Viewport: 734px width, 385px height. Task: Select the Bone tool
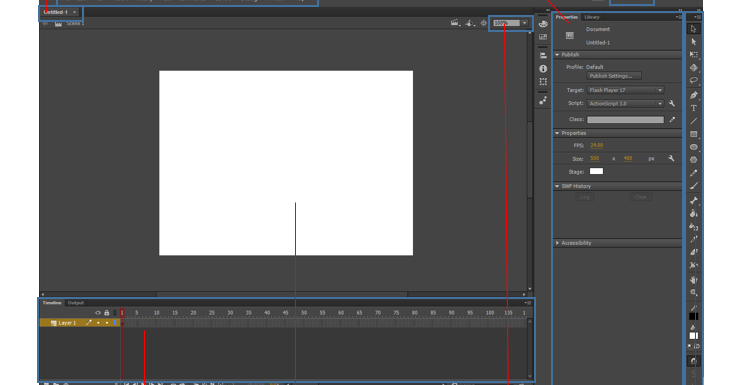click(x=693, y=200)
